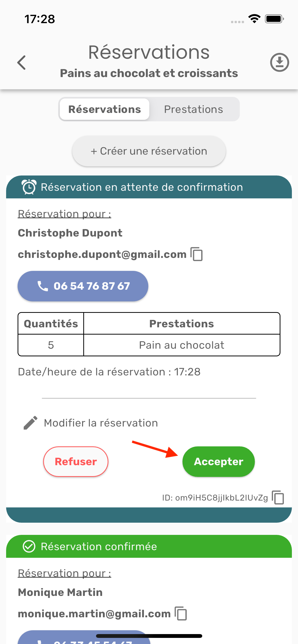Copy monique.martin@gmail.com email address
Viewport: 298px width, 644px height.
point(181,613)
